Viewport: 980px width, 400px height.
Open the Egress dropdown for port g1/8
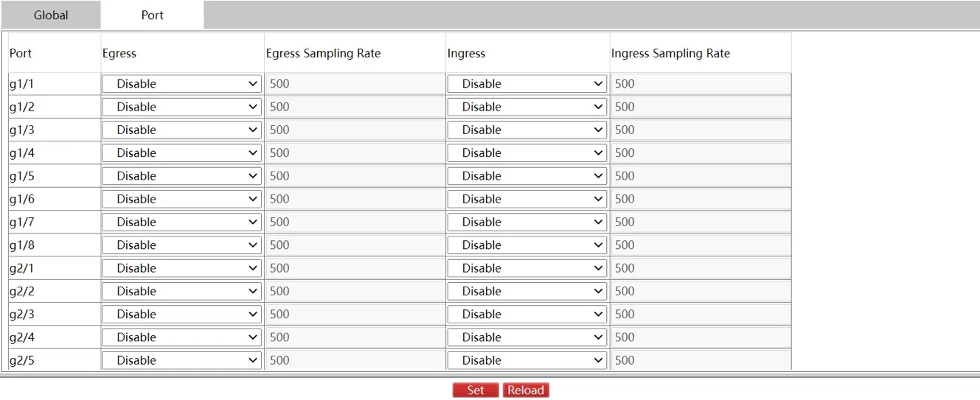point(182,245)
